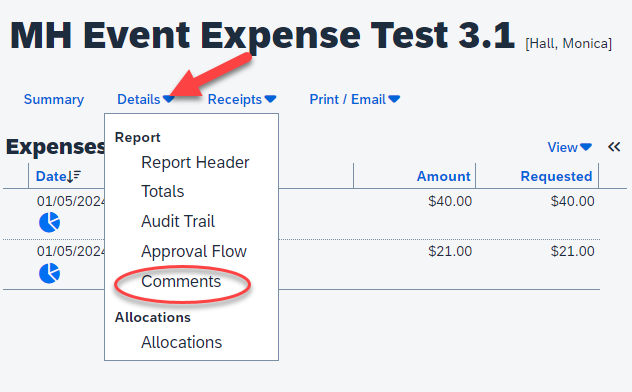
Task: Sort expenses by the Date column header
Action: click(x=51, y=176)
